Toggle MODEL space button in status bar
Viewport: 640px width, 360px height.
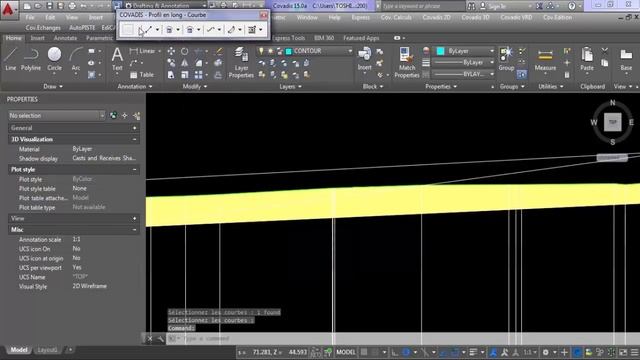coord(346,352)
